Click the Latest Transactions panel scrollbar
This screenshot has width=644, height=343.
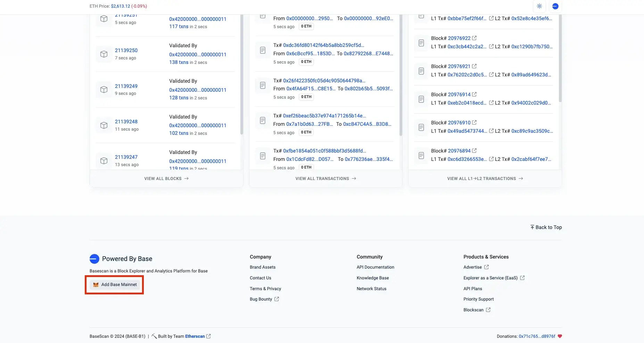401,75
